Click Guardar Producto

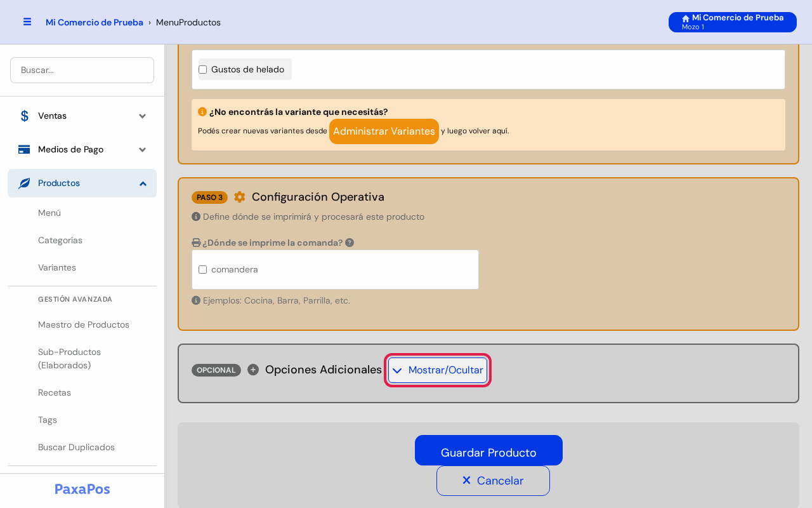click(488, 450)
